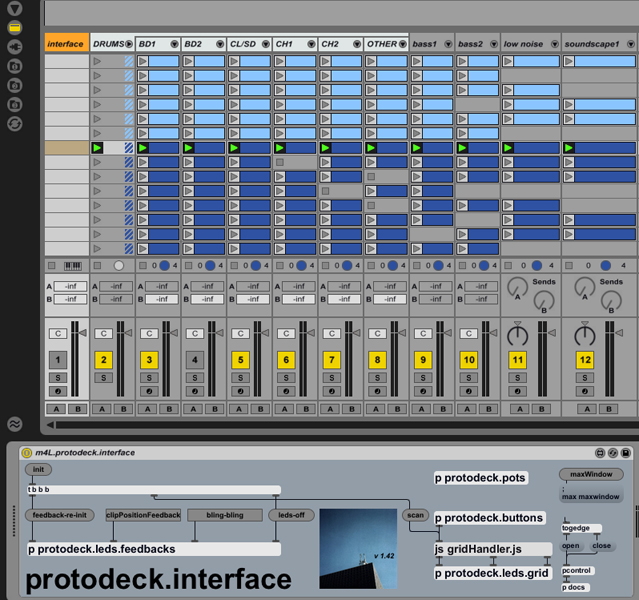
Task: Click the pan knob on track 11
Action: [x=517, y=335]
